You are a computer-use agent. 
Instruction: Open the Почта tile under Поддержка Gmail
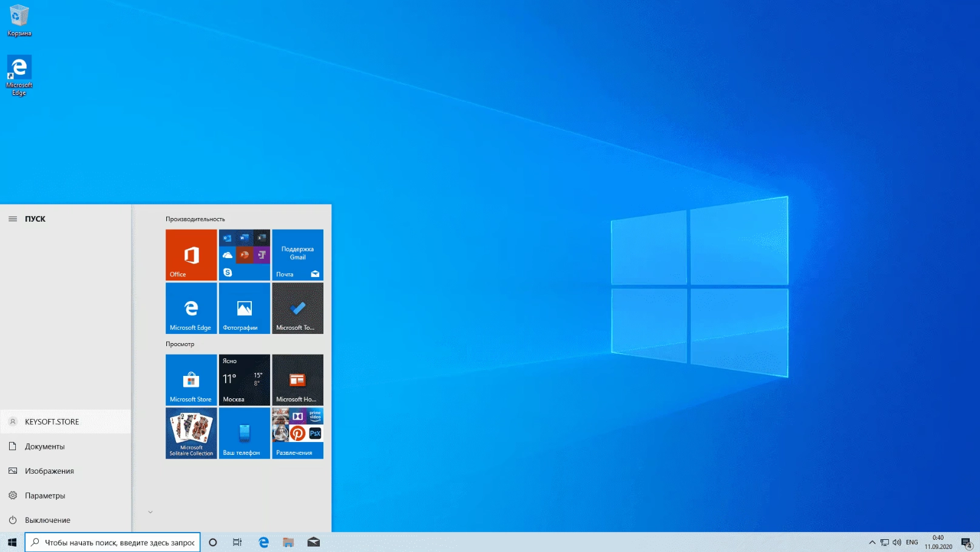297,254
